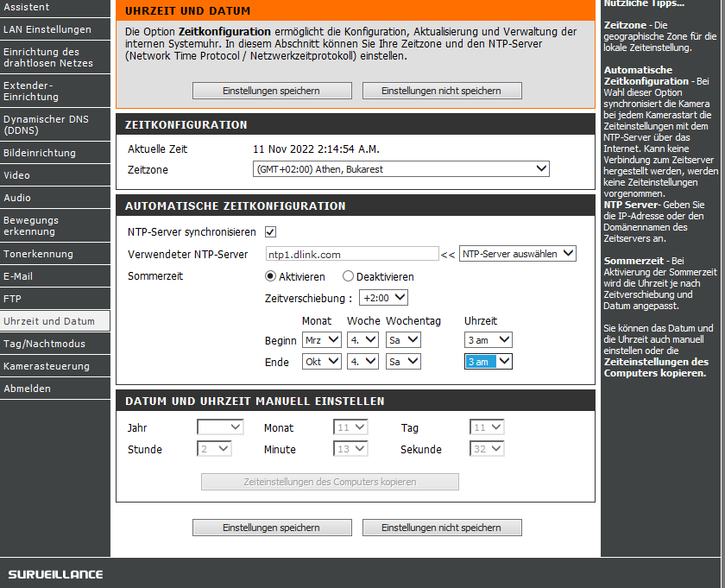Open NTP-Server auswählen dropdown
Screen dimensions: 725x588
[x=517, y=254]
